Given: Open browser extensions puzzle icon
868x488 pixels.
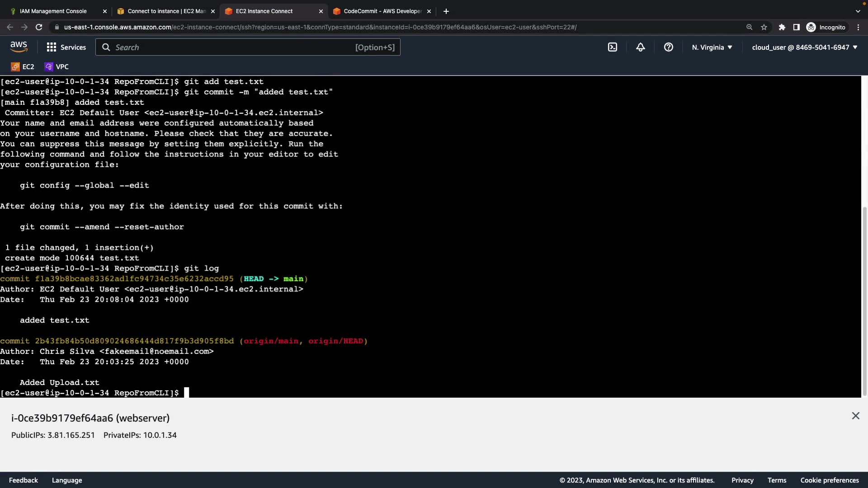Looking at the screenshot, I should click(782, 27).
